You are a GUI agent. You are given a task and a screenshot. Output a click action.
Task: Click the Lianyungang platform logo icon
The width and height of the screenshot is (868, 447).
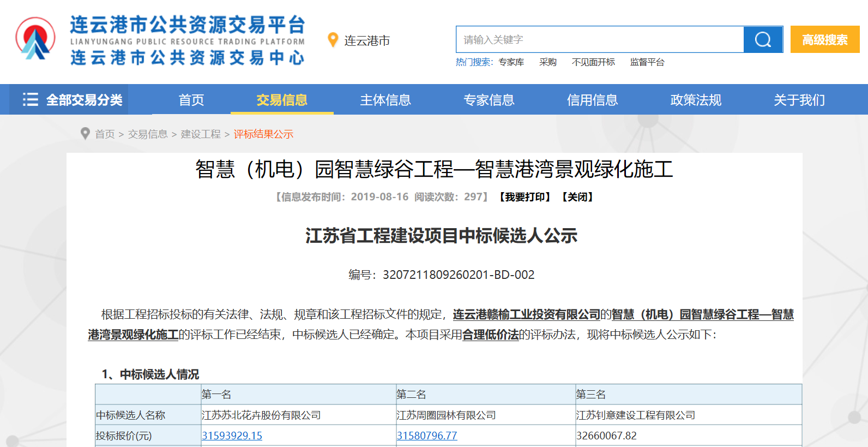pos(35,38)
